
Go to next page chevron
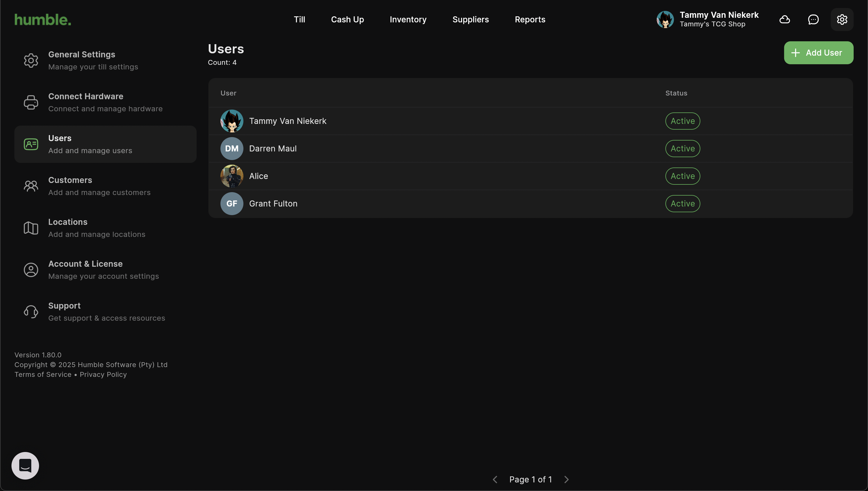click(567, 480)
